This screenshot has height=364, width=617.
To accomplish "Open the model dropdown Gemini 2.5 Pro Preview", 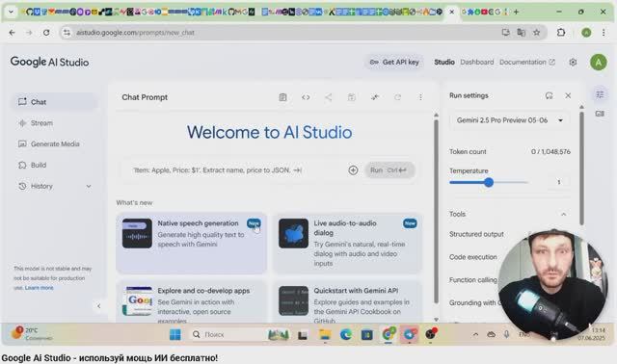I will 510,120.
